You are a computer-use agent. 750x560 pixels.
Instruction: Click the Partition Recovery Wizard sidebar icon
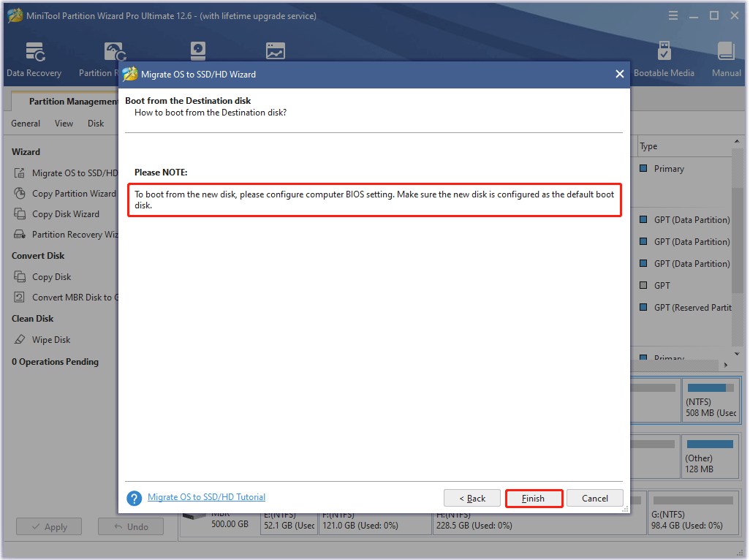[x=19, y=235]
